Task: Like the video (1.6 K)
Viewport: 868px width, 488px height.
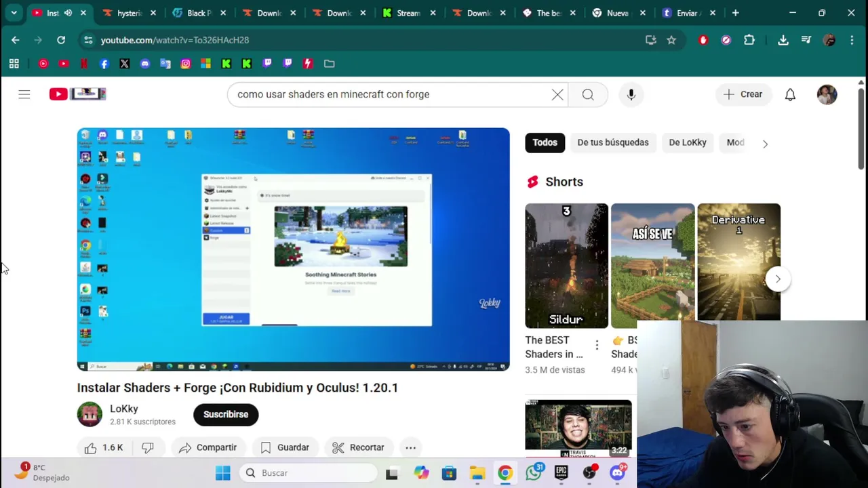Action: tap(104, 447)
